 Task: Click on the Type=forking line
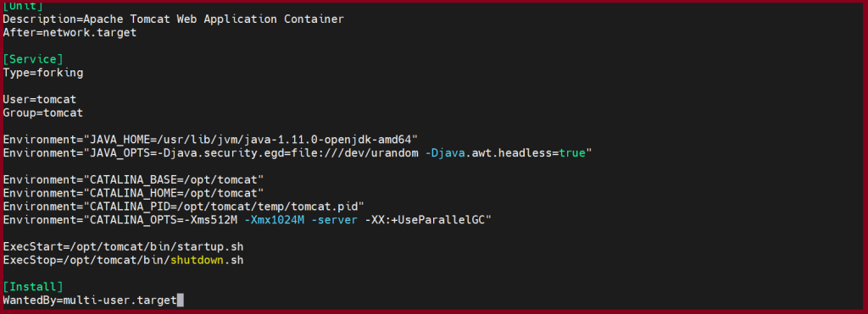(x=43, y=73)
